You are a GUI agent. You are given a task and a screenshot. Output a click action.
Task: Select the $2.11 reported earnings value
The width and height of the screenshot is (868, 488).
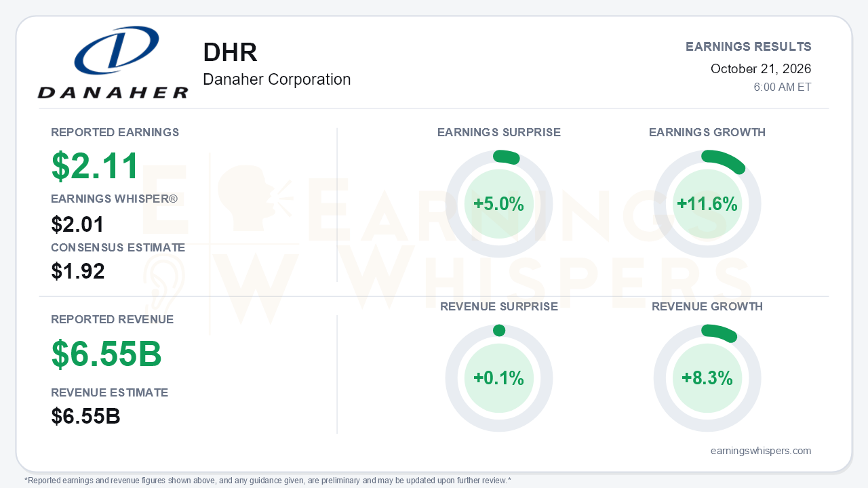coord(96,166)
